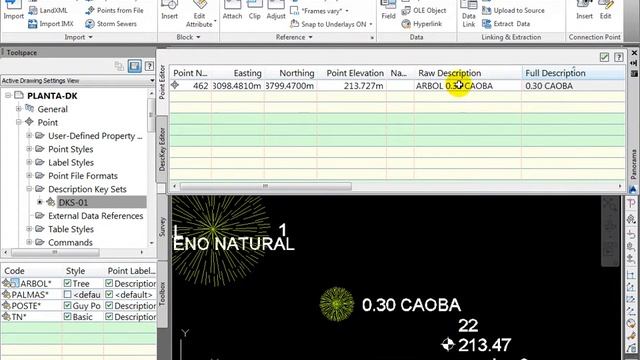Toggle TN* point label checkbox
Viewport: 640px width, 360px height.
(x=109, y=316)
